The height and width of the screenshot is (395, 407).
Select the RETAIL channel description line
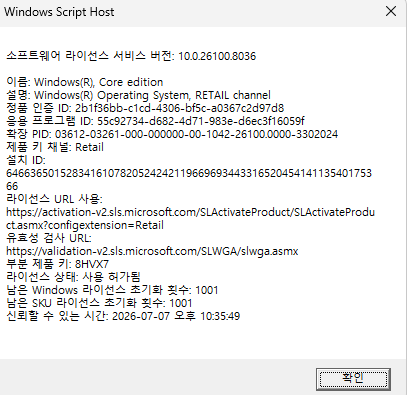coord(138,95)
